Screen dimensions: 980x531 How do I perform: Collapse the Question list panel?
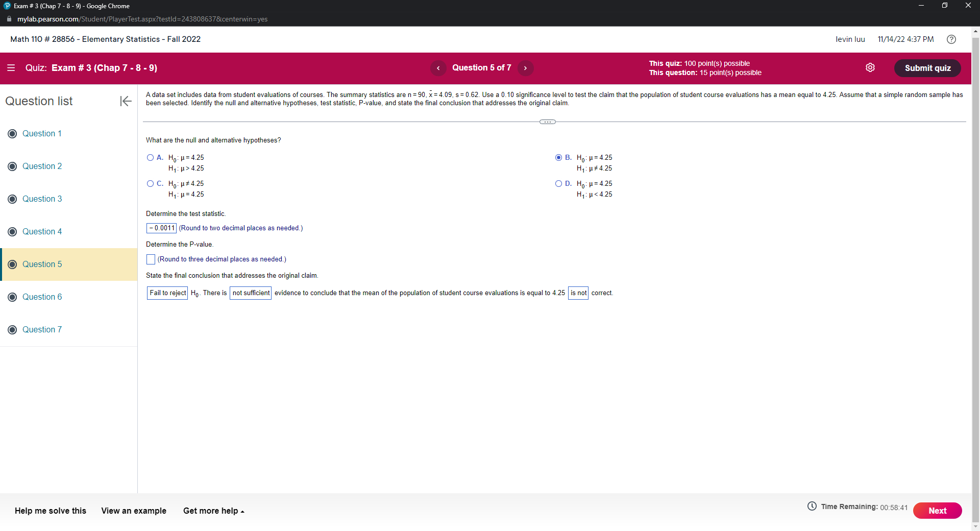(x=125, y=101)
